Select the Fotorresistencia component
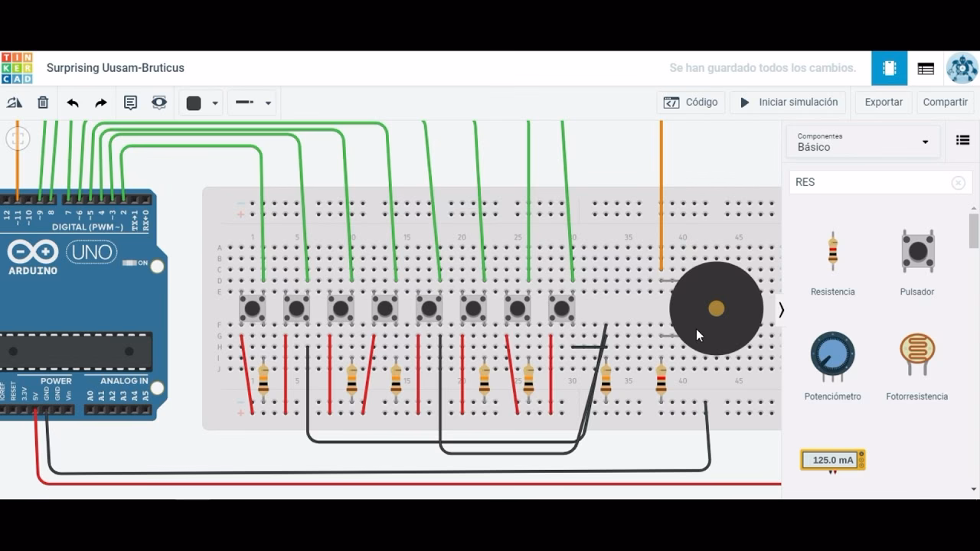This screenshot has height=551, width=980. click(x=917, y=366)
